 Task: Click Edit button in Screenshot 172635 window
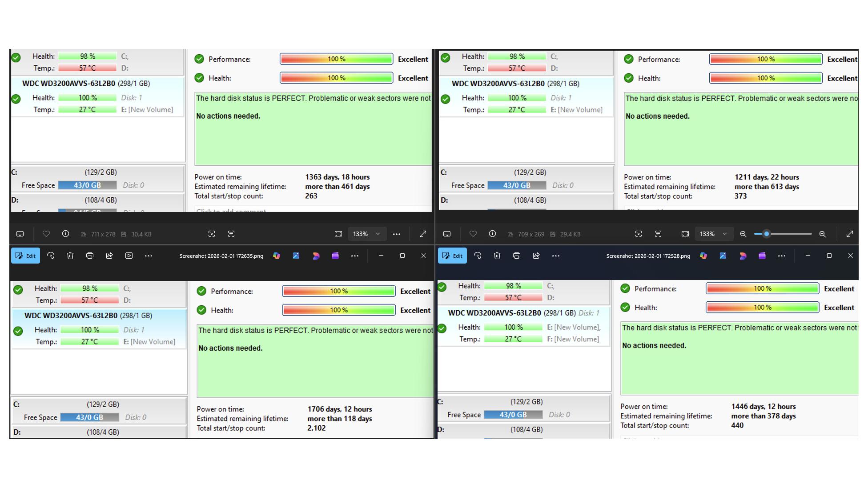pyautogui.click(x=25, y=256)
